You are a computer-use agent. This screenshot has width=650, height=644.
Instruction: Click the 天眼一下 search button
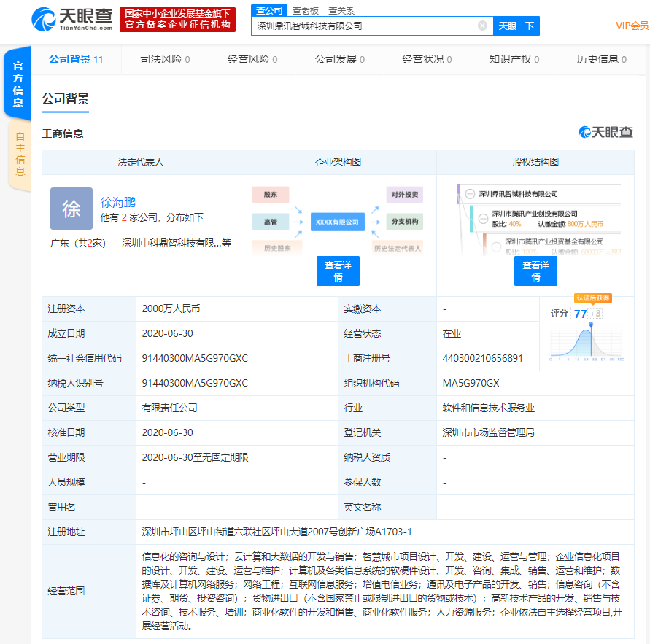pyautogui.click(x=516, y=26)
